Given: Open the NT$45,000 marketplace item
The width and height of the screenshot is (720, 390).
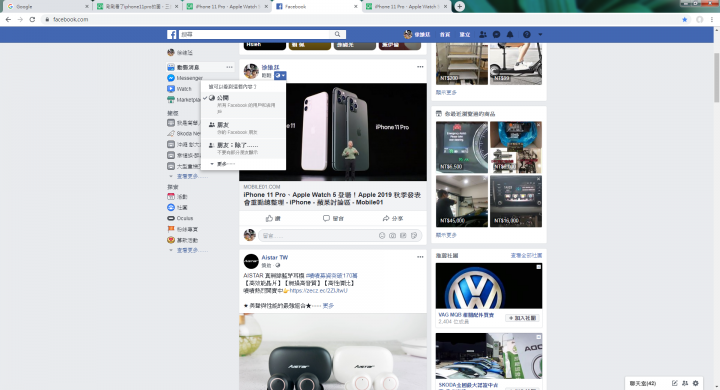Looking at the screenshot, I should tap(461, 201).
